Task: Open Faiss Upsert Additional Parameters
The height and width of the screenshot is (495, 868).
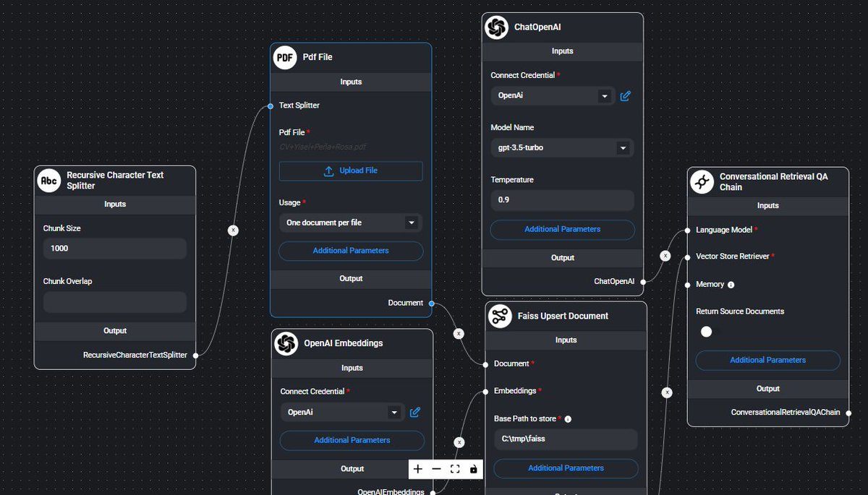Action: coord(566,468)
